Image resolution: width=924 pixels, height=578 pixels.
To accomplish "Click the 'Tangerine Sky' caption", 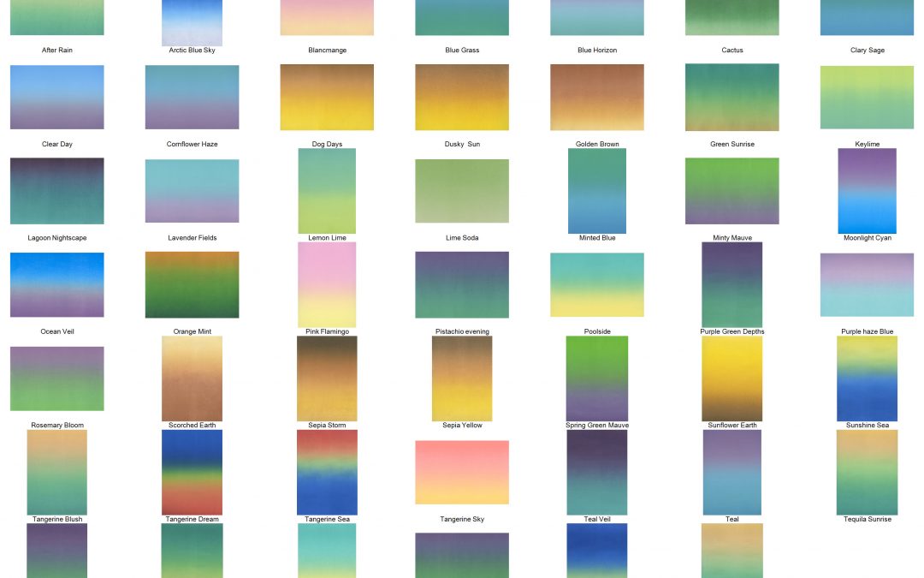I will [462, 519].
